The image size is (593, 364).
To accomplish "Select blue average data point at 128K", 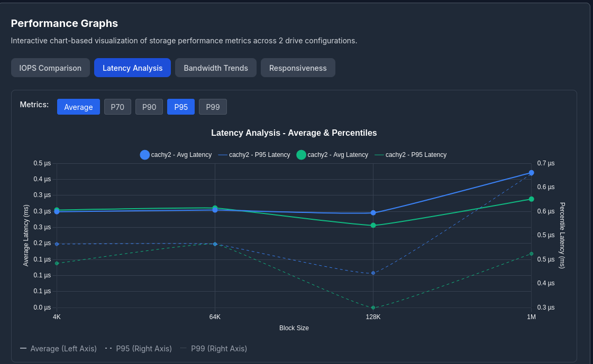I will (x=373, y=213).
